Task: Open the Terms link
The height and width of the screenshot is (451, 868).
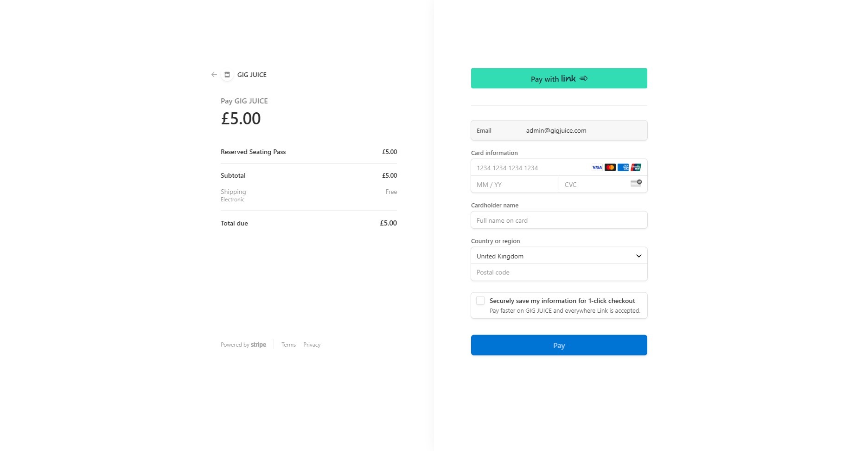Action: [288, 345]
